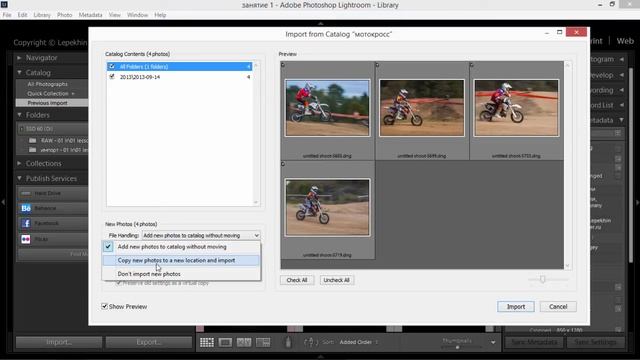Screen dimensions: 640x360
Task: Click the Facebook publish service icon
Action: (26, 223)
